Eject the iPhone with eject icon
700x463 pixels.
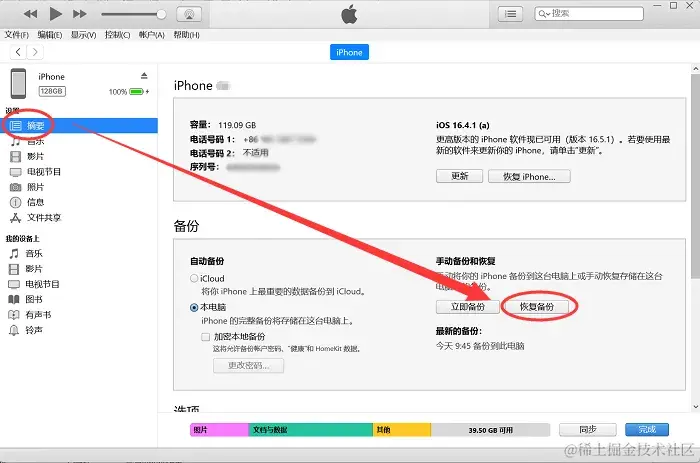(144, 76)
